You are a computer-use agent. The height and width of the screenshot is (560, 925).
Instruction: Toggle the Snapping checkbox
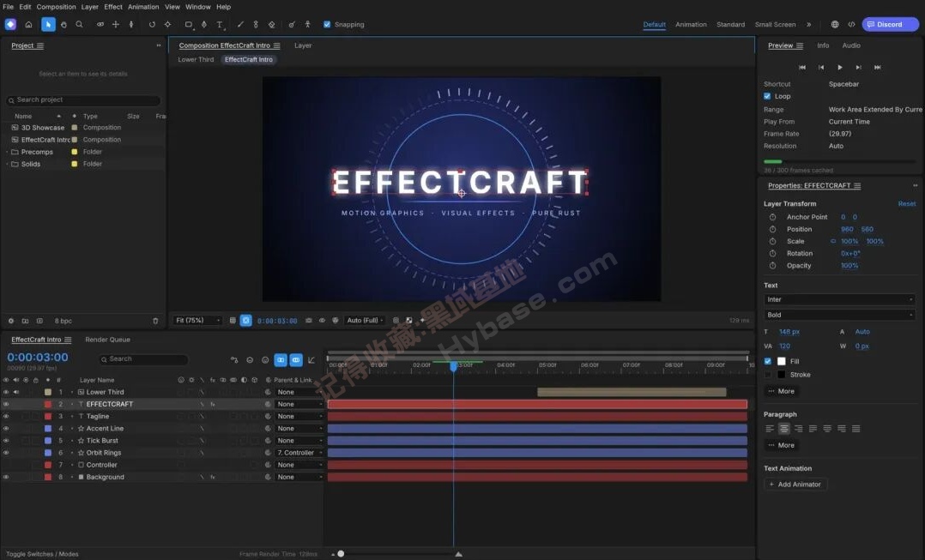327,25
